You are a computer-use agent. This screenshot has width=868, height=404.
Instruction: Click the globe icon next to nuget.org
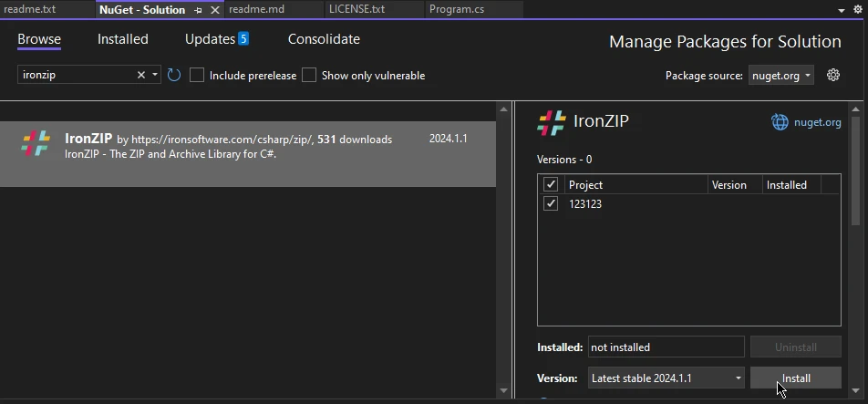(x=780, y=122)
